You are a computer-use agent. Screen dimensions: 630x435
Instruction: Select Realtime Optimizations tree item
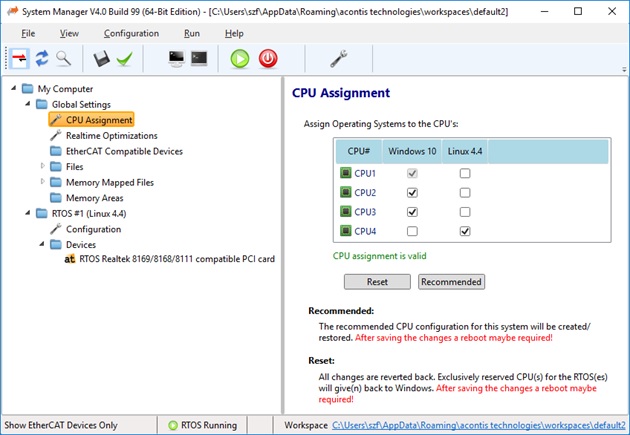112,135
